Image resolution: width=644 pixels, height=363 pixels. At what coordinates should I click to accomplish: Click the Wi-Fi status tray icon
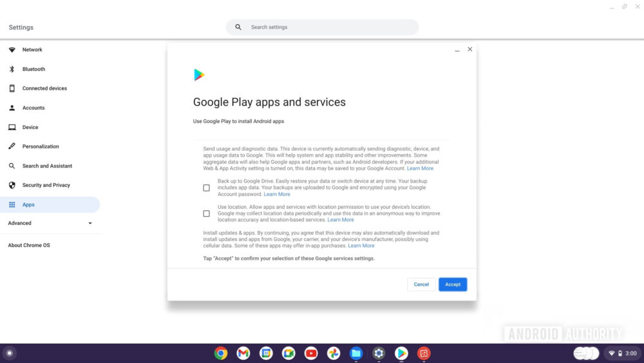[x=612, y=353]
